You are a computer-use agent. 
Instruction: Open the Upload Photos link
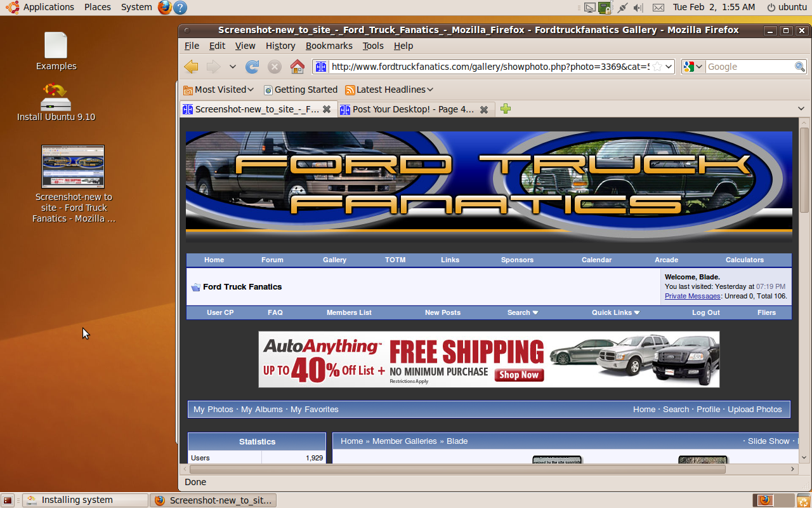755,410
